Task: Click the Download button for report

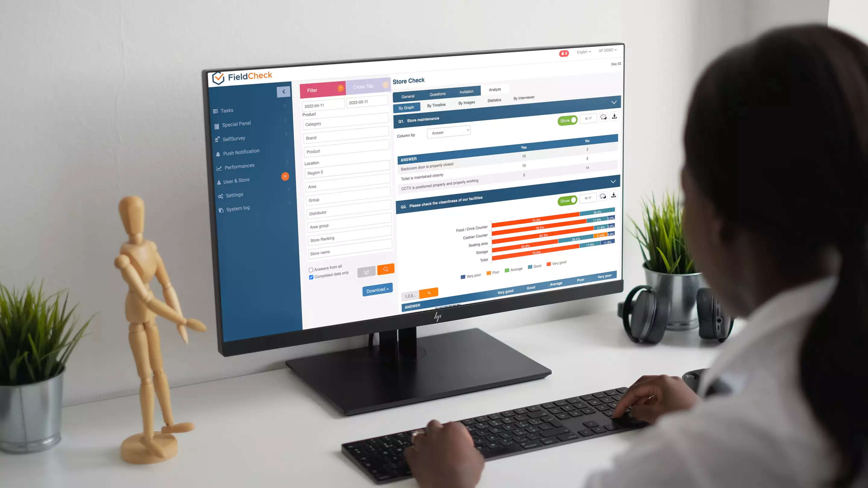Action: click(x=377, y=290)
